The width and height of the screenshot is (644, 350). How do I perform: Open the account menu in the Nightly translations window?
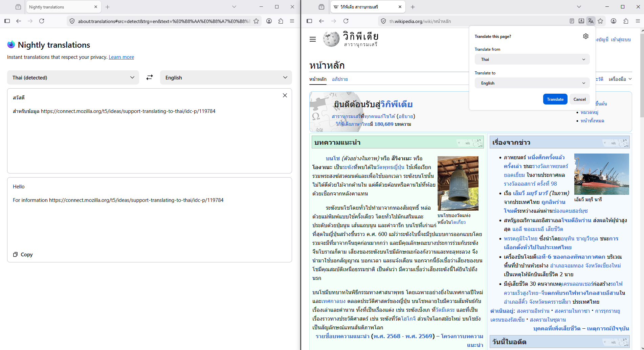[x=269, y=21]
